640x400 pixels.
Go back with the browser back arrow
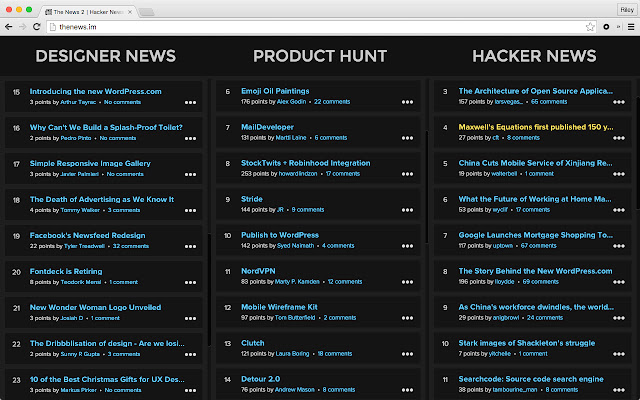(x=9, y=25)
